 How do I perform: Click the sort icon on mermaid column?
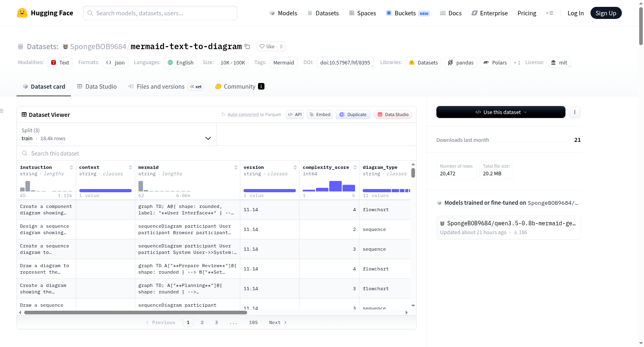[236, 167]
